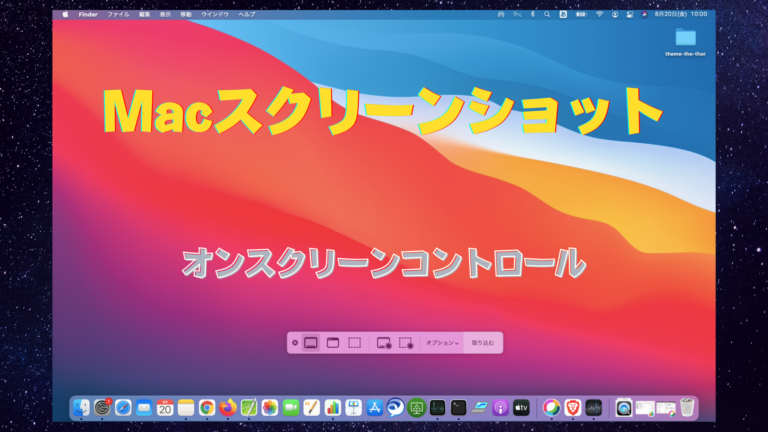The height and width of the screenshot is (432, 768).
Task: Open Apple TV from the Dock
Action: point(521,408)
